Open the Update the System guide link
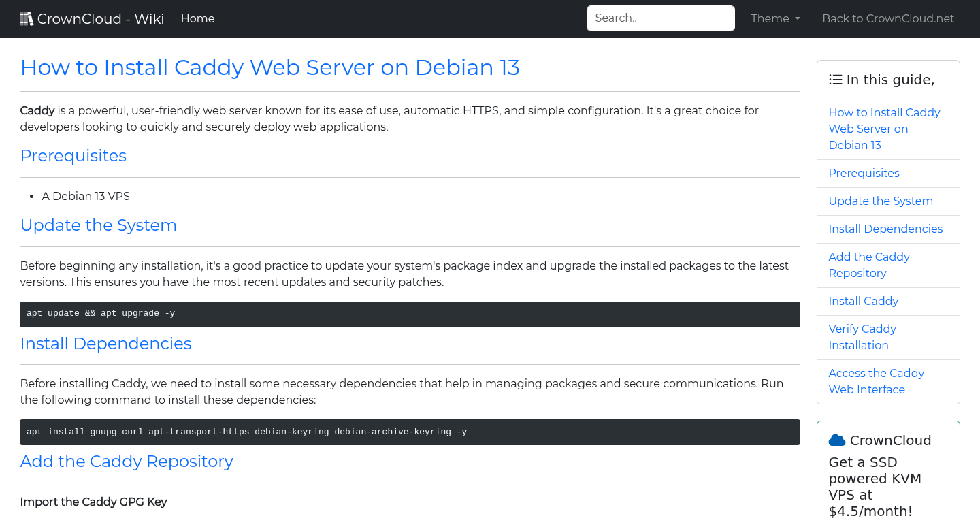Screen dimensions: 980x518 881,201
